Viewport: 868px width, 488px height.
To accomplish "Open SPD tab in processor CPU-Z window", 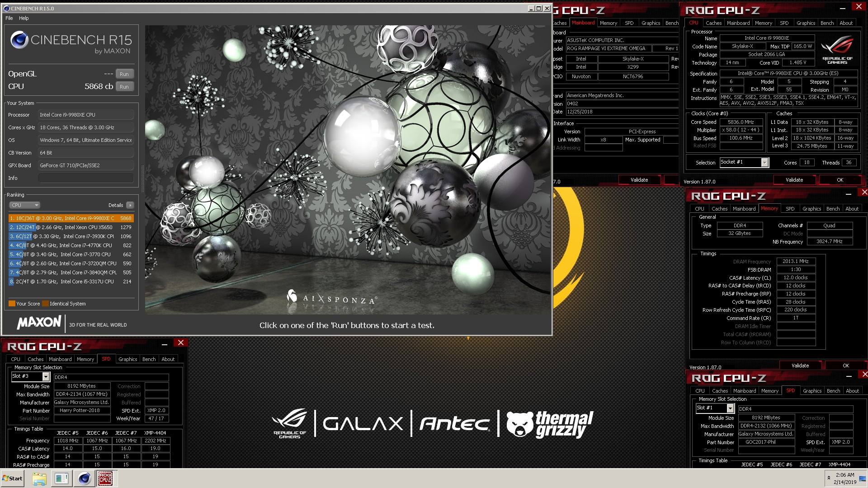I will 784,23.
